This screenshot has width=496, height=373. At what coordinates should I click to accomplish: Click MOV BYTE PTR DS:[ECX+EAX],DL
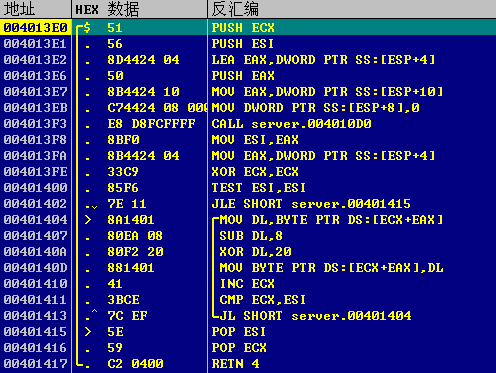(331, 268)
